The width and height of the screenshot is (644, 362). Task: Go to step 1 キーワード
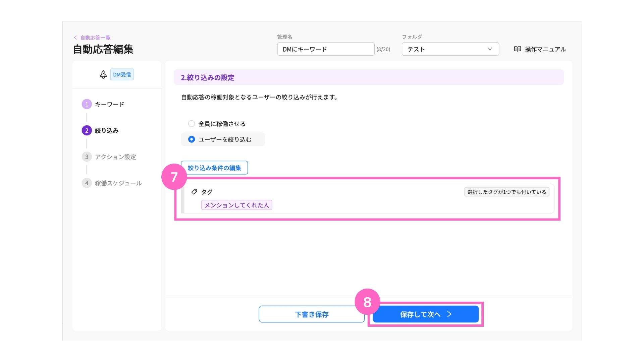tap(103, 104)
